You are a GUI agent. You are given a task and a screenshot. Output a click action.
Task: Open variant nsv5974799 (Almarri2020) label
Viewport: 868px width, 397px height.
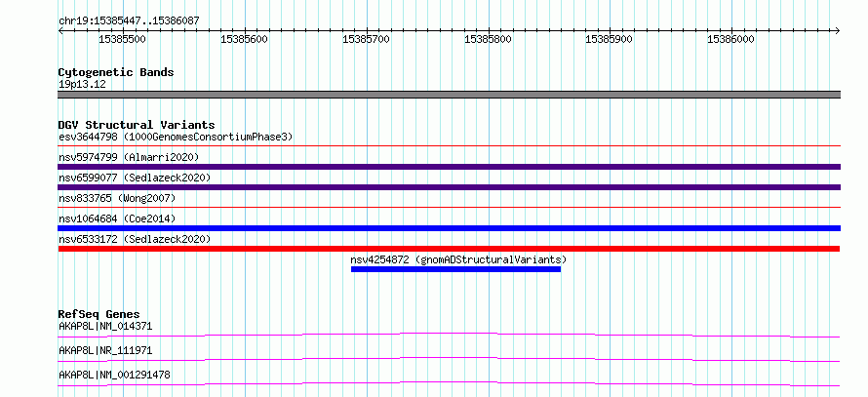coord(129,157)
